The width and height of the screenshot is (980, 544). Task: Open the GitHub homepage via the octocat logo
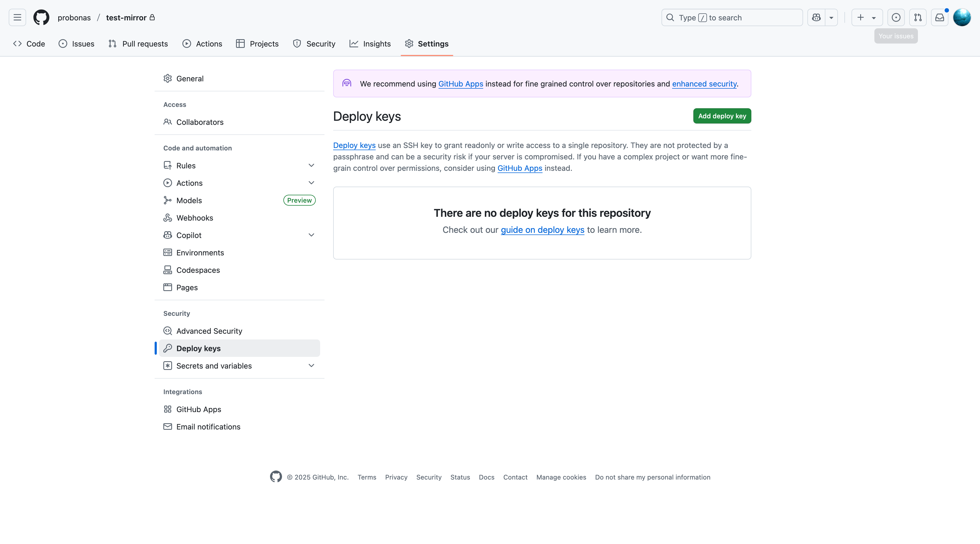tap(41, 17)
